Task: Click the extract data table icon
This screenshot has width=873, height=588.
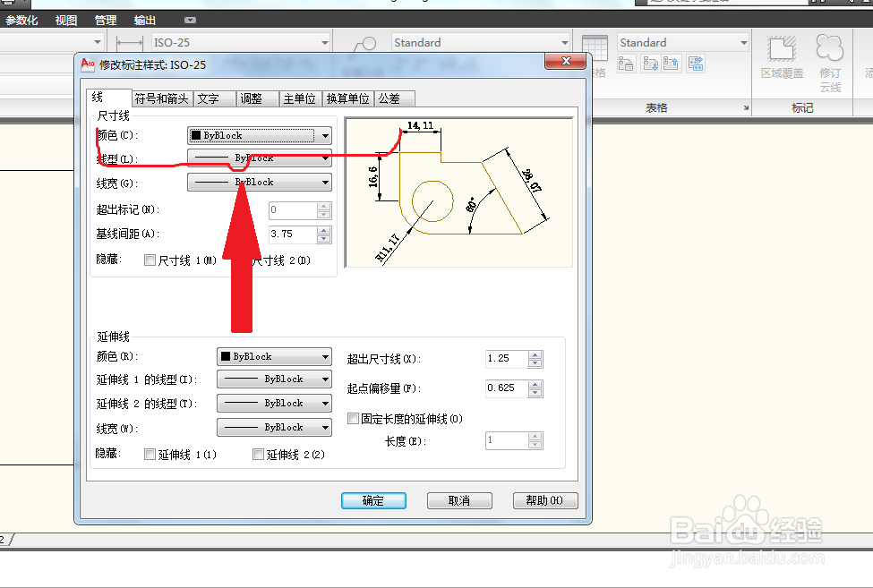Action: (696, 64)
